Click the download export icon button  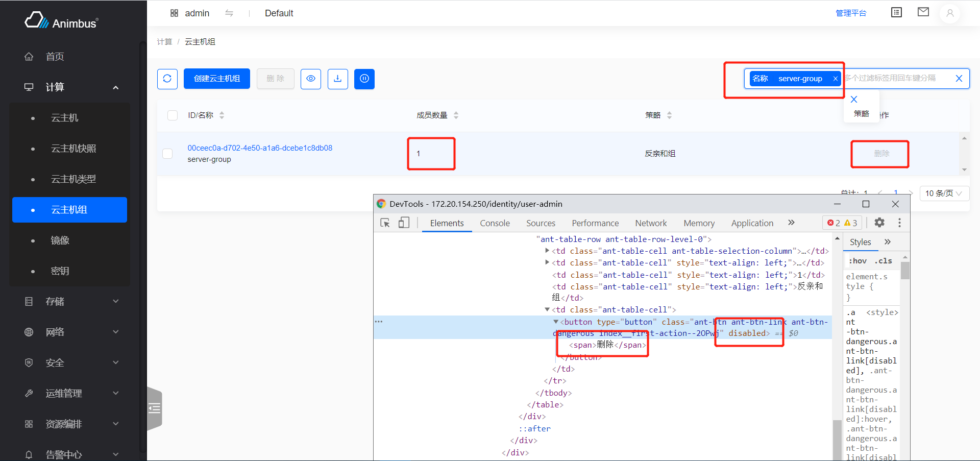[337, 79]
